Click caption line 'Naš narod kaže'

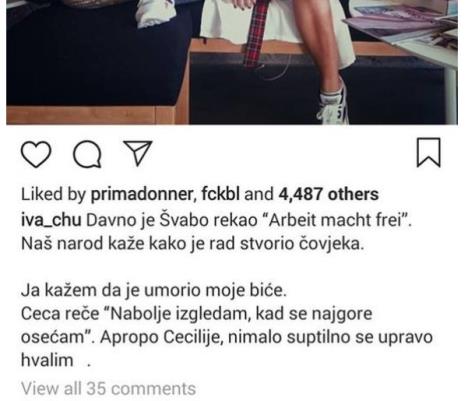192,244
